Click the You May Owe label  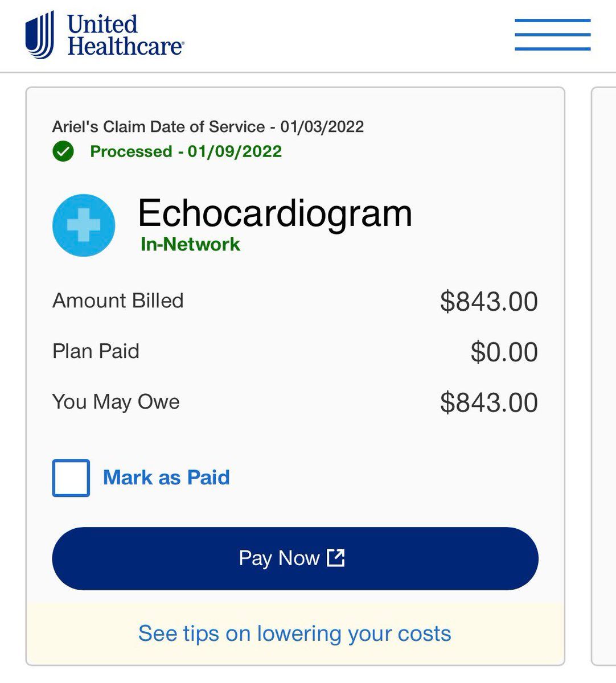pyautogui.click(x=116, y=402)
